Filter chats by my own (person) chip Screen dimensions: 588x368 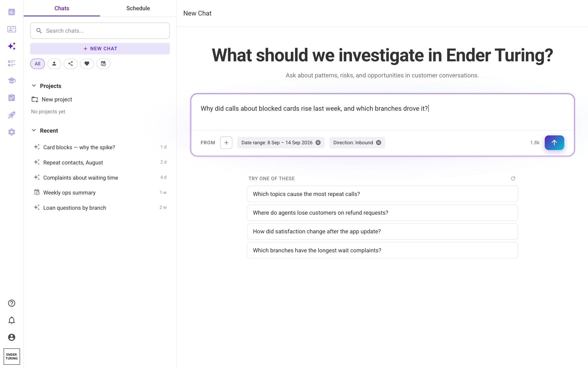[54, 64]
